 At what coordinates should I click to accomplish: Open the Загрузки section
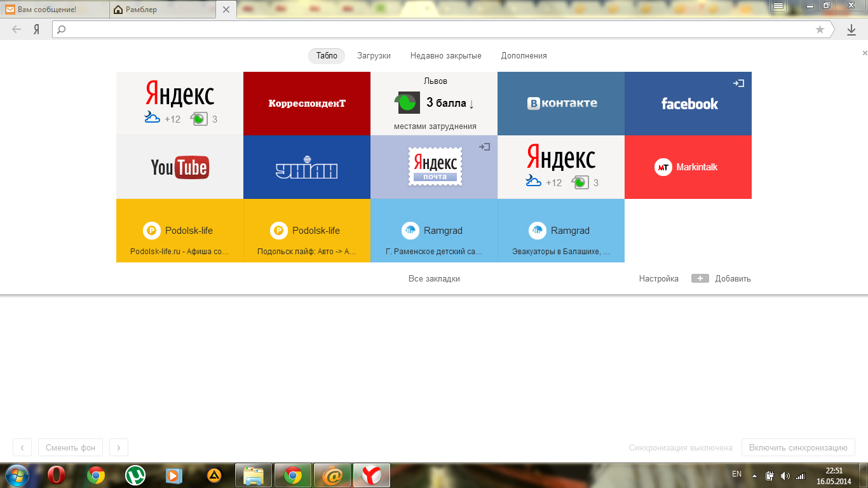coord(374,56)
